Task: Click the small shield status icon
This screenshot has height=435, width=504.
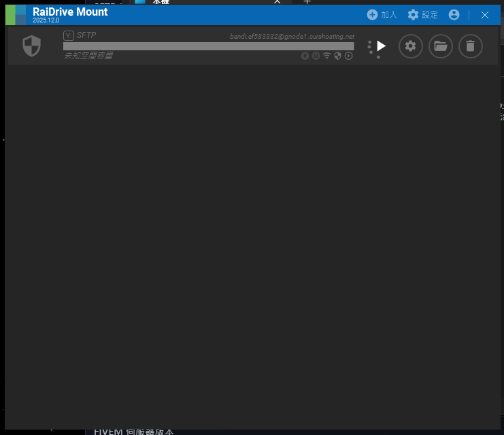Action: (x=337, y=56)
